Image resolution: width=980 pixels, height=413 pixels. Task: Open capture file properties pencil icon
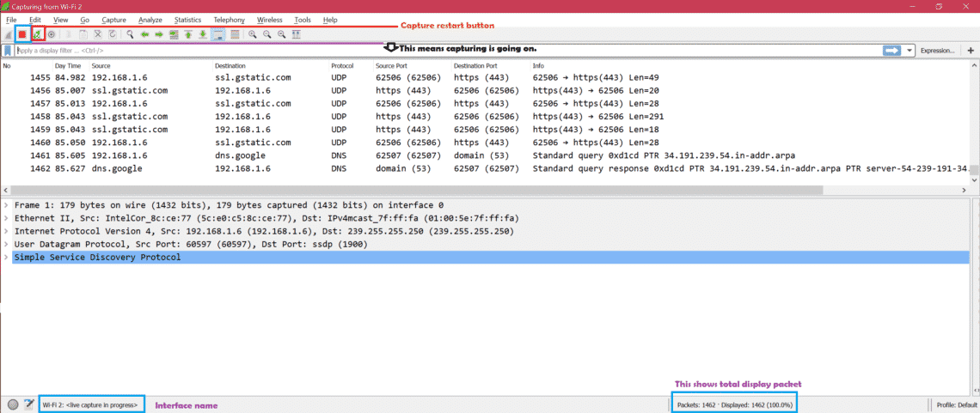28,404
